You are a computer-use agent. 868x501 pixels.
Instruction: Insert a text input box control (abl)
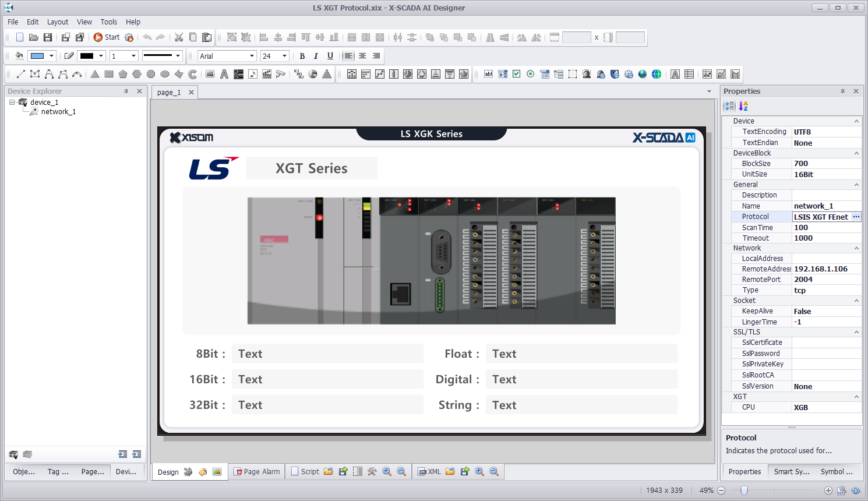489,74
